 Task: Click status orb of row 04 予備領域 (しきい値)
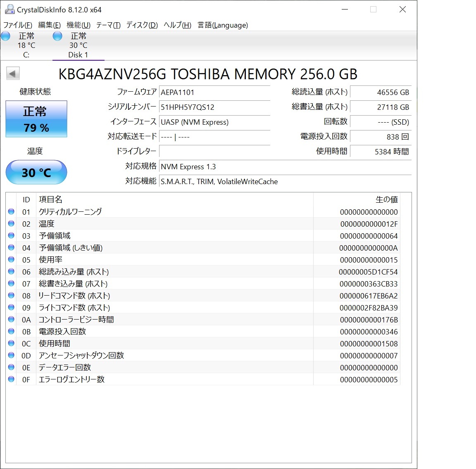tap(11, 247)
